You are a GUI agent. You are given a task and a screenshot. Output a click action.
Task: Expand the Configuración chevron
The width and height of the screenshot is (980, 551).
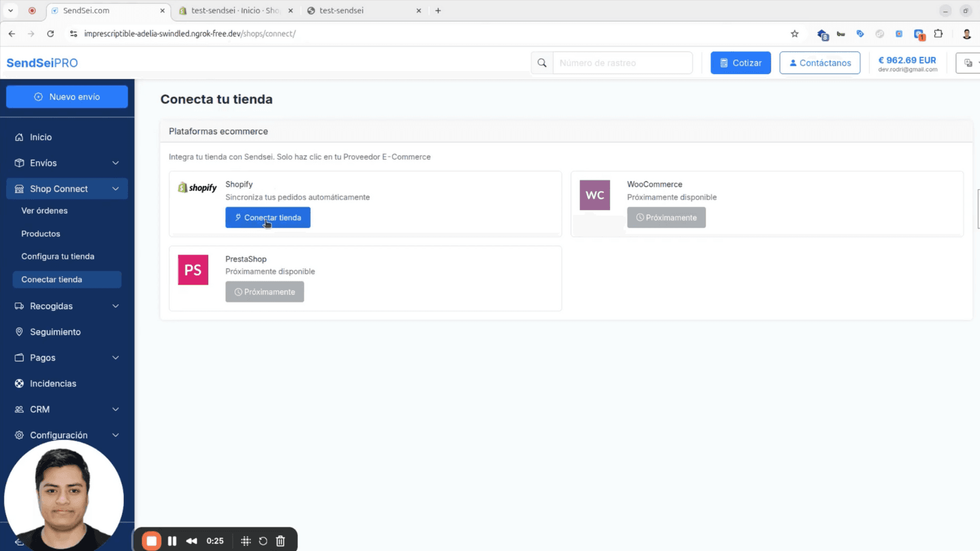[116, 435]
